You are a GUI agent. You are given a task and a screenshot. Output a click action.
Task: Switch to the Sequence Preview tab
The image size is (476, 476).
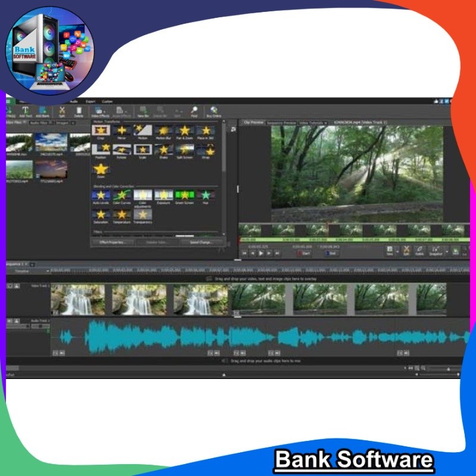click(x=281, y=123)
